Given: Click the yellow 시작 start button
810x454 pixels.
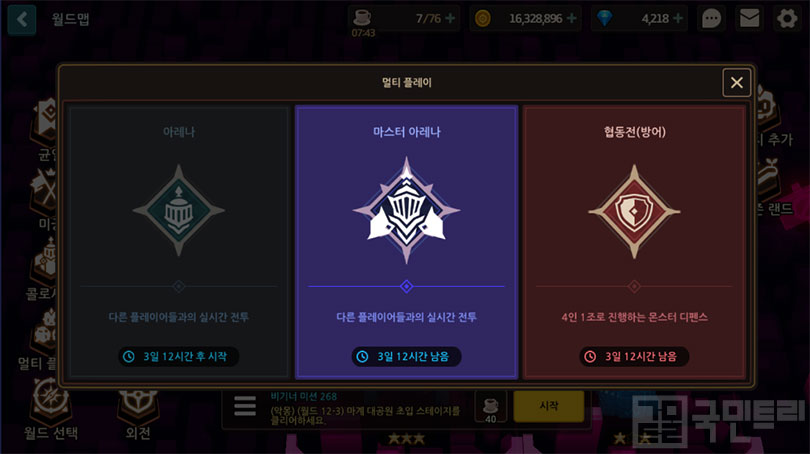Looking at the screenshot, I should coord(549,406).
